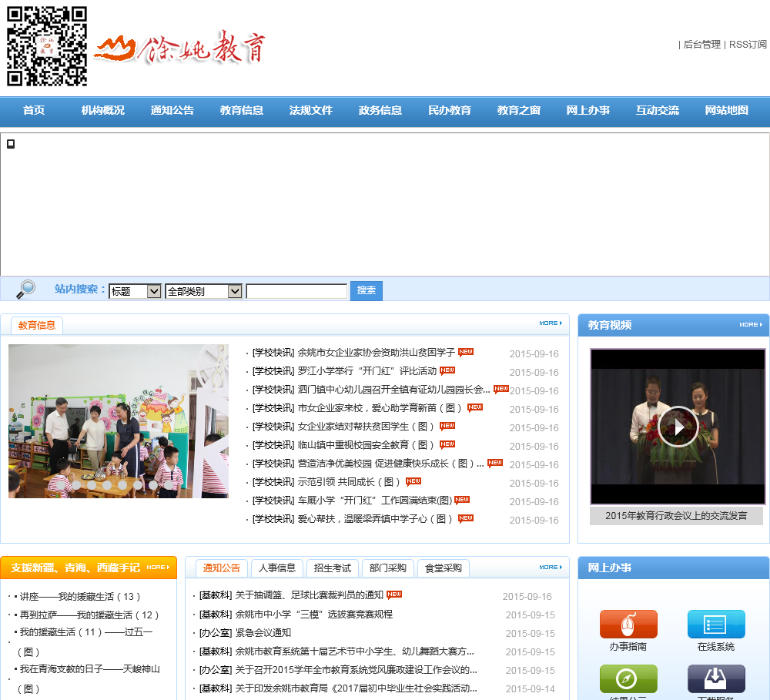This screenshot has height=700, width=770.
Task: Open headline 示范引领 共同成长
Action: 349,482
